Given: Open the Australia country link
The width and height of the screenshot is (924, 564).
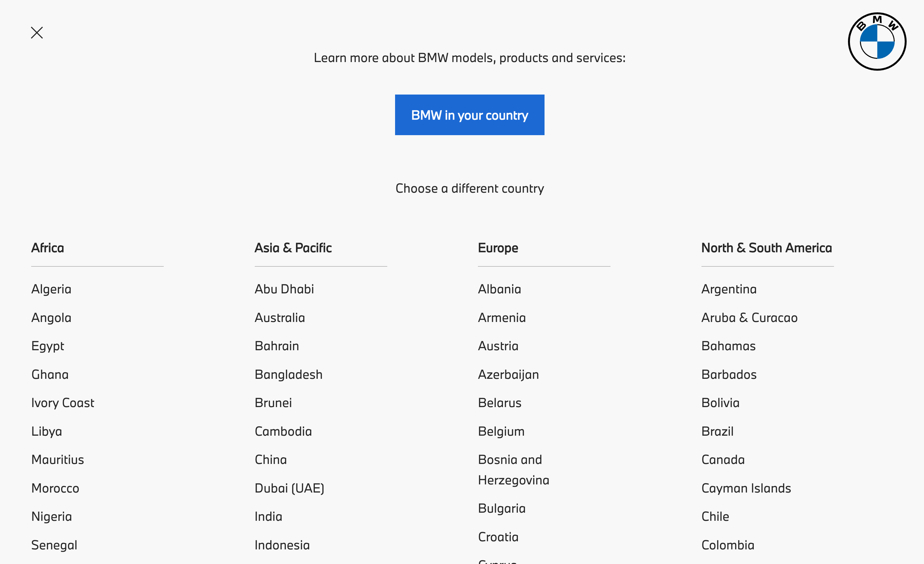Looking at the screenshot, I should (280, 318).
